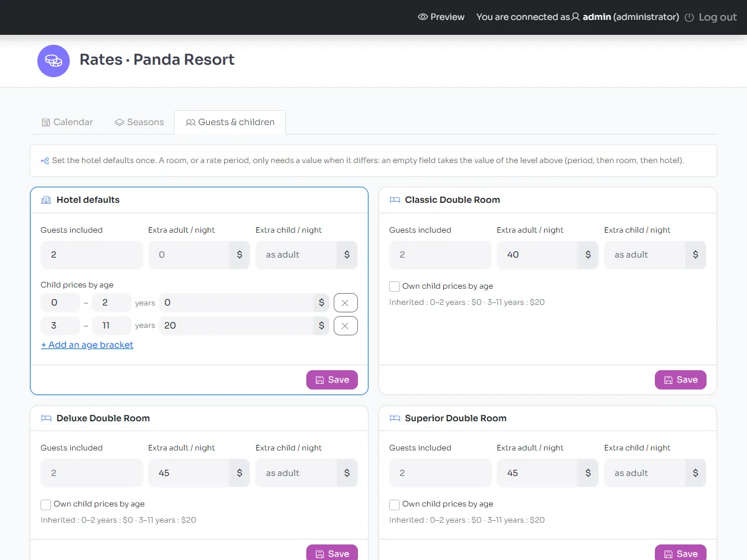Log out of the admin account
Viewport: 747px width, 560px height.
pos(711,17)
